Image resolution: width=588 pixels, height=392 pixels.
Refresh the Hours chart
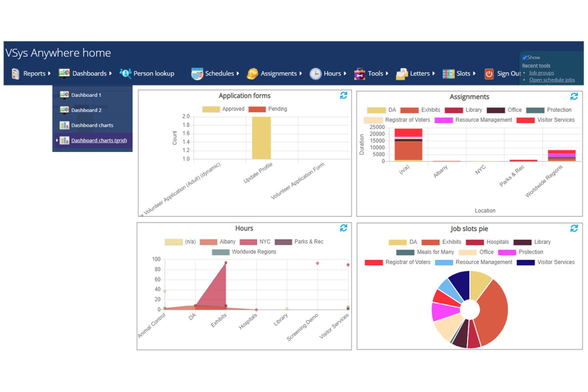(x=344, y=228)
